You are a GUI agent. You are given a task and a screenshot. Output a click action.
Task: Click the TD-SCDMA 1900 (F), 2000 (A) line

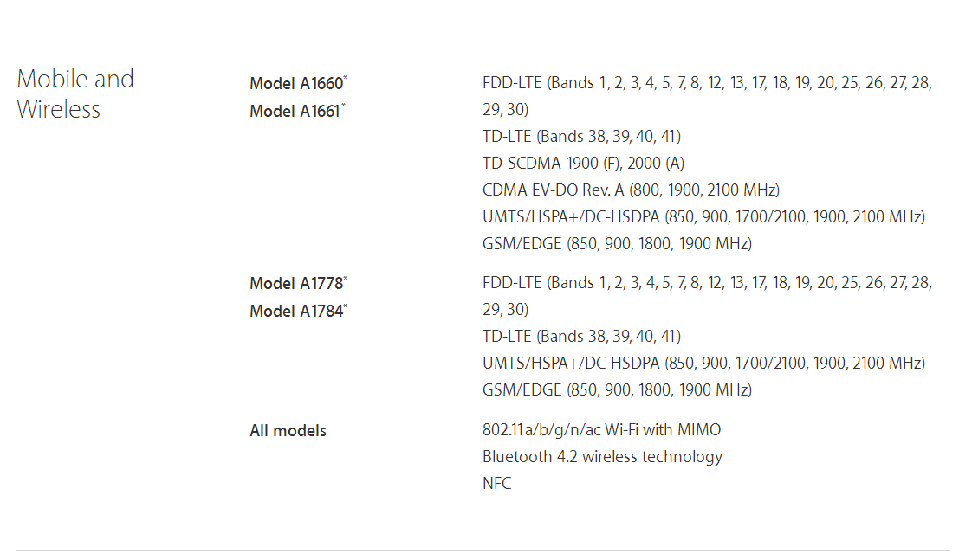(584, 164)
